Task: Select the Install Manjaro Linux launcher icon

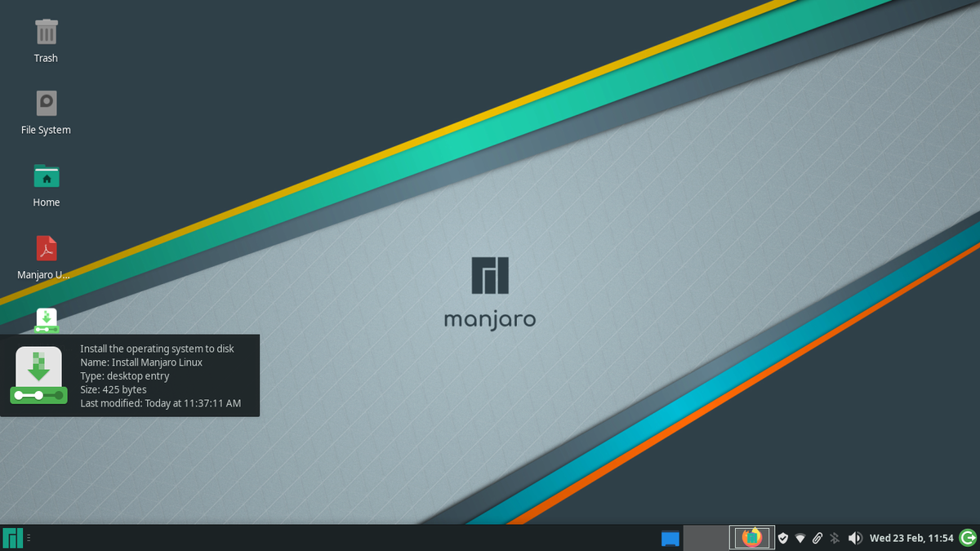Action: (x=46, y=320)
